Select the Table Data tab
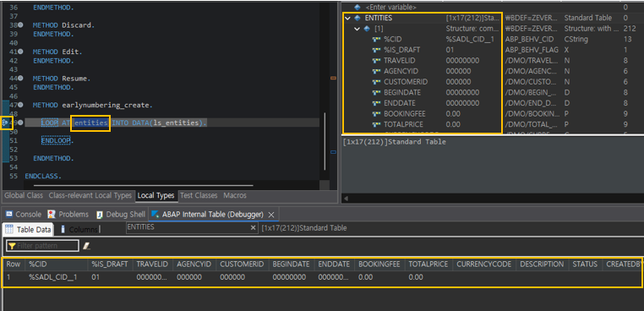 pos(29,229)
